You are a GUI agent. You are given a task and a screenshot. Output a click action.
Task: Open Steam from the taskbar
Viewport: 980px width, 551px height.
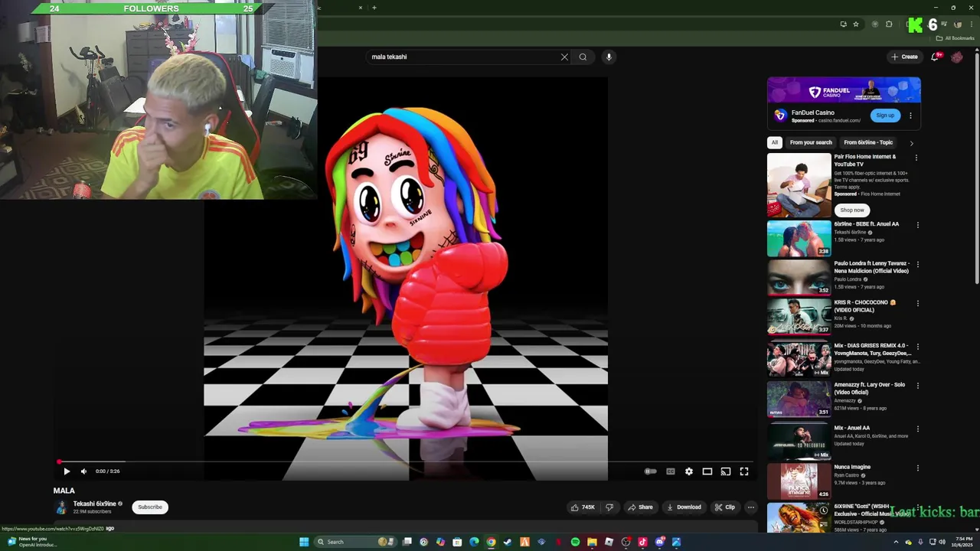(508, 542)
